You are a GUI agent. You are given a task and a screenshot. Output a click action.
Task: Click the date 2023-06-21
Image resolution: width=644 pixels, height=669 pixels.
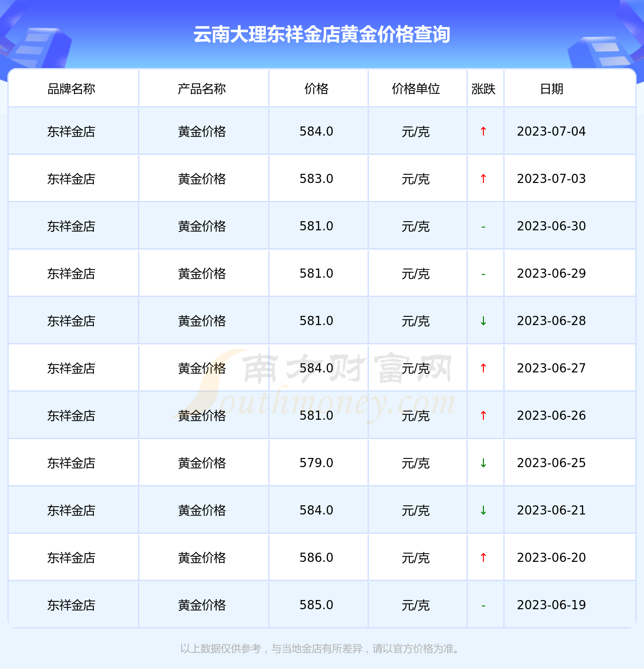pos(552,510)
